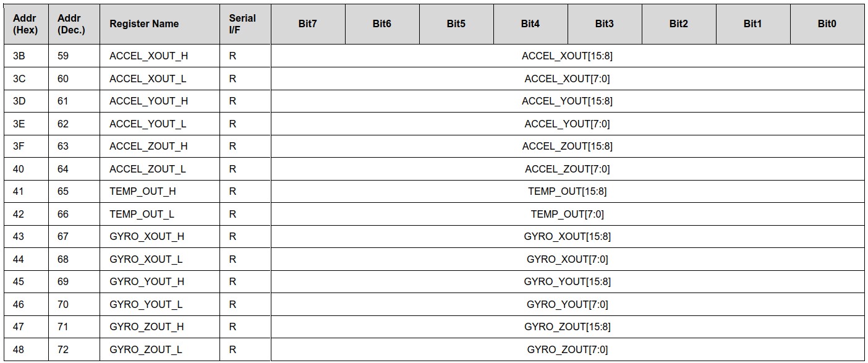Select the Bit7 column header
868x363 pixels.
coord(307,23)
